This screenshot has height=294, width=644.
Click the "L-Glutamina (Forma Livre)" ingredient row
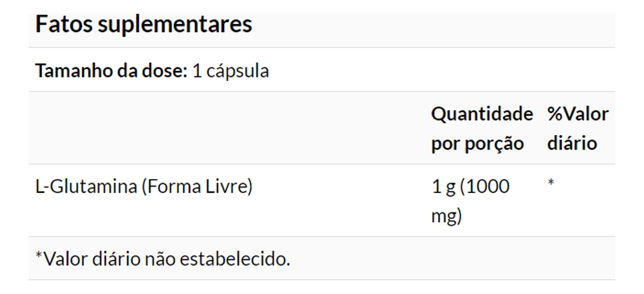click(143, 186)
